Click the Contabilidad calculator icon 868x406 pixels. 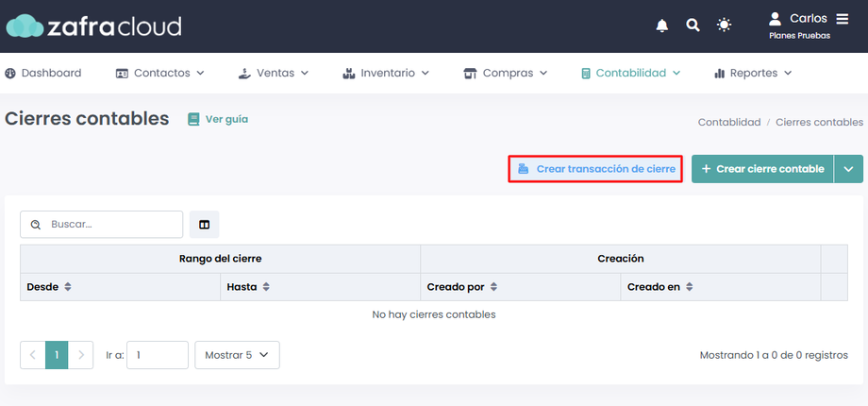point(586,74)
